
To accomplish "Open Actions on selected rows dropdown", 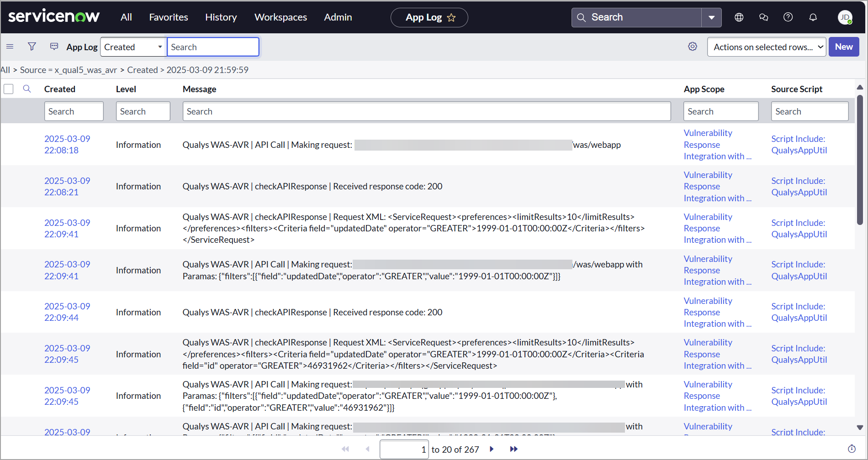I will click(x=767, y=47).
